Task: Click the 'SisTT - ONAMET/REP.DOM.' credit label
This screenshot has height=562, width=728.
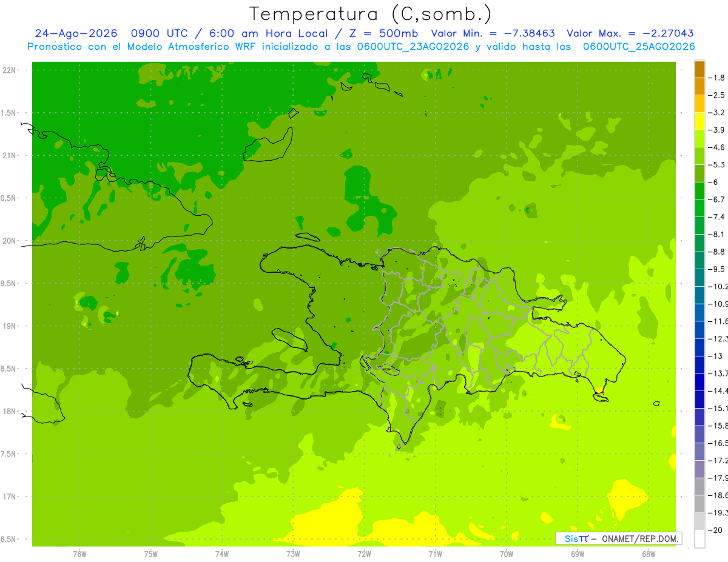Action: coord(618,538)
